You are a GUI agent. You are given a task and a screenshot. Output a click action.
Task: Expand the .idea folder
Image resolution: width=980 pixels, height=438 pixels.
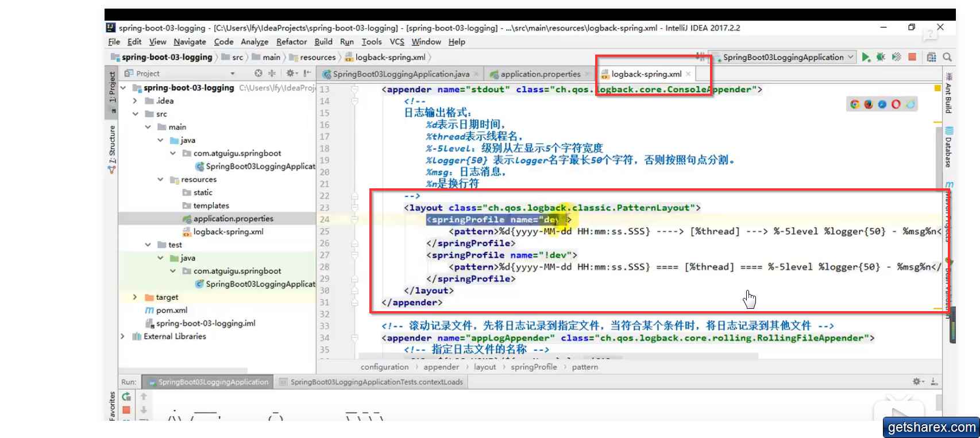pos(135,101)
